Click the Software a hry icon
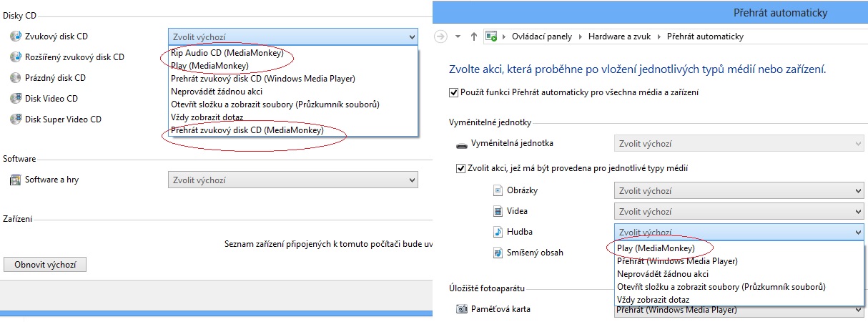This screenshot has width=868, height=322. (15, 180)
